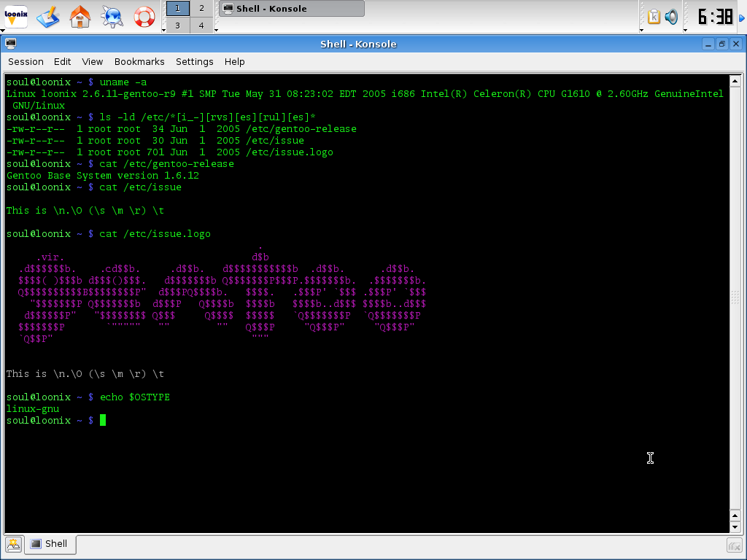Click the 'uname -a' command text
747x560 pixels.
(123, 82)
